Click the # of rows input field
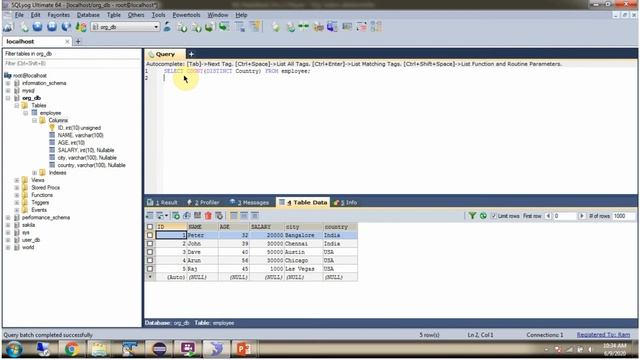The height and width of the screenshot is (360, 640). (623, 216)
